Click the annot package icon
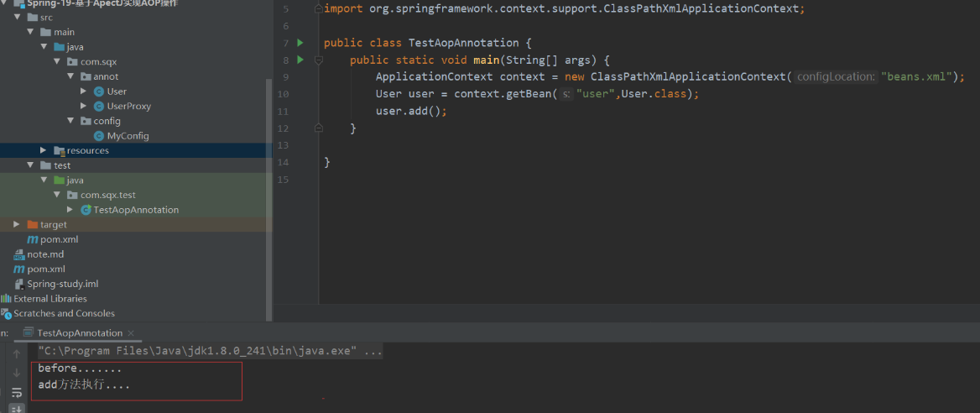 coord(86,76)
